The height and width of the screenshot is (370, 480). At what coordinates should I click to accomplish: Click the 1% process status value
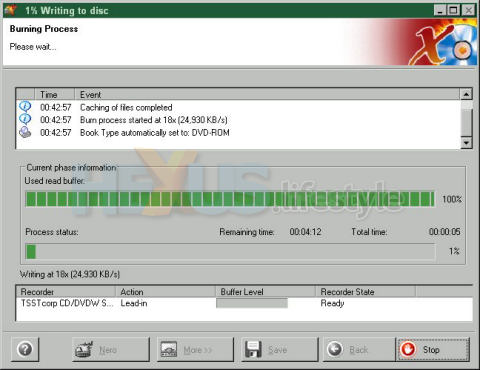click(454, 251)
